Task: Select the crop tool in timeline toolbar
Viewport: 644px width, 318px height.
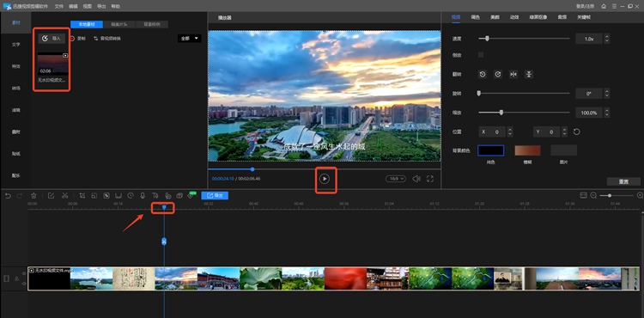Action: (82, 196)
